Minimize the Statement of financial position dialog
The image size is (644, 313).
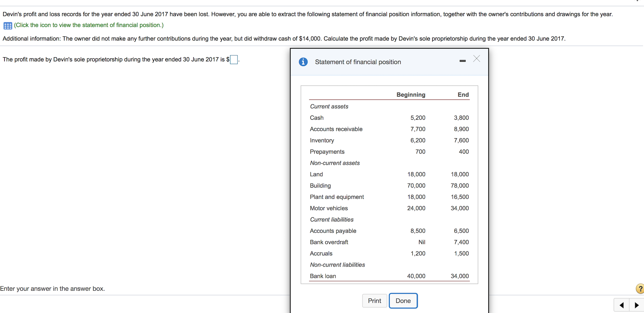tap(462, 60)
